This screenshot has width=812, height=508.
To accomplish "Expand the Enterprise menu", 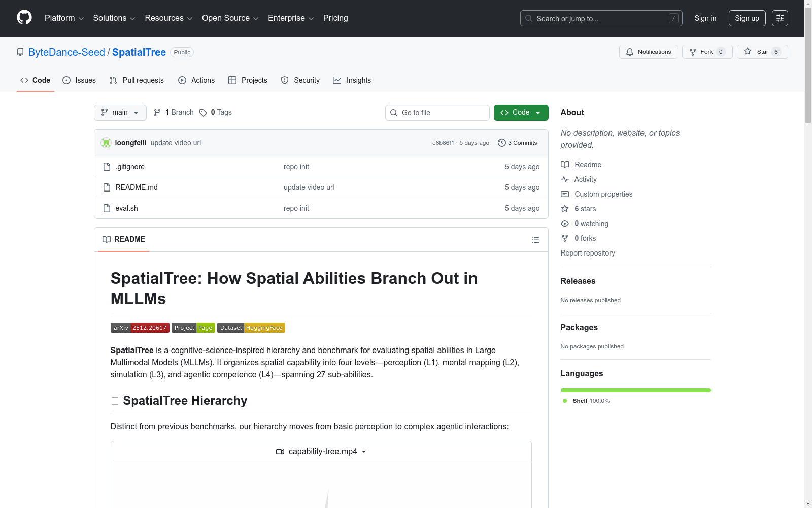I will pyautogui.click(x=291, y=18).
